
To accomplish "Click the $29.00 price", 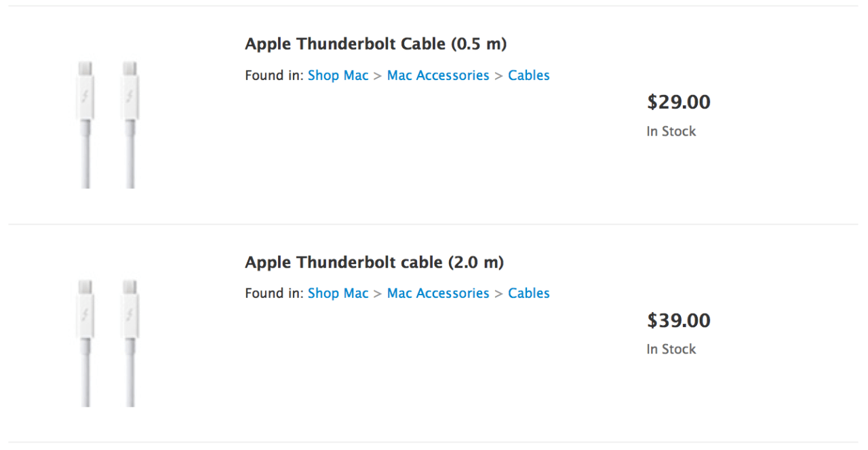I will click(x=678, y=102).
